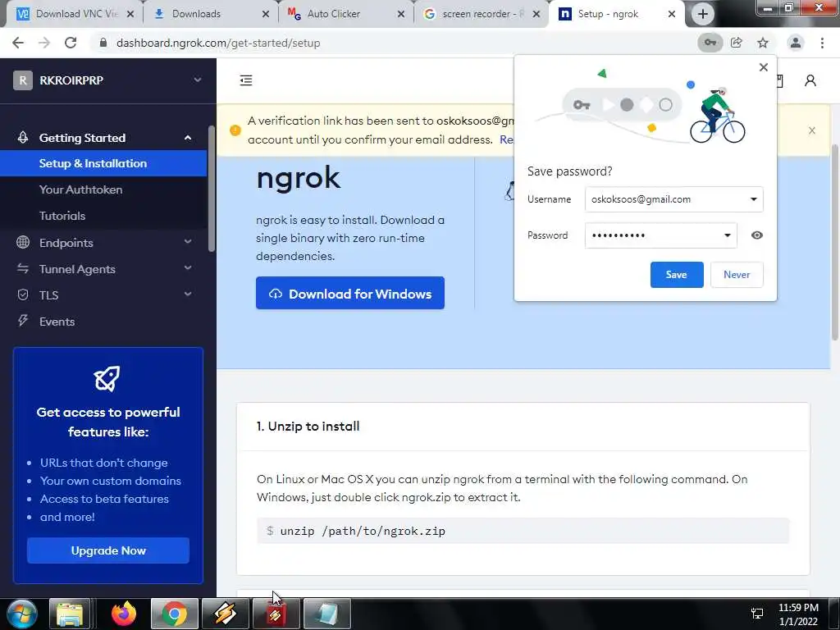Save the password in Chrome
The image size is (840, 630).
(677, 274)
